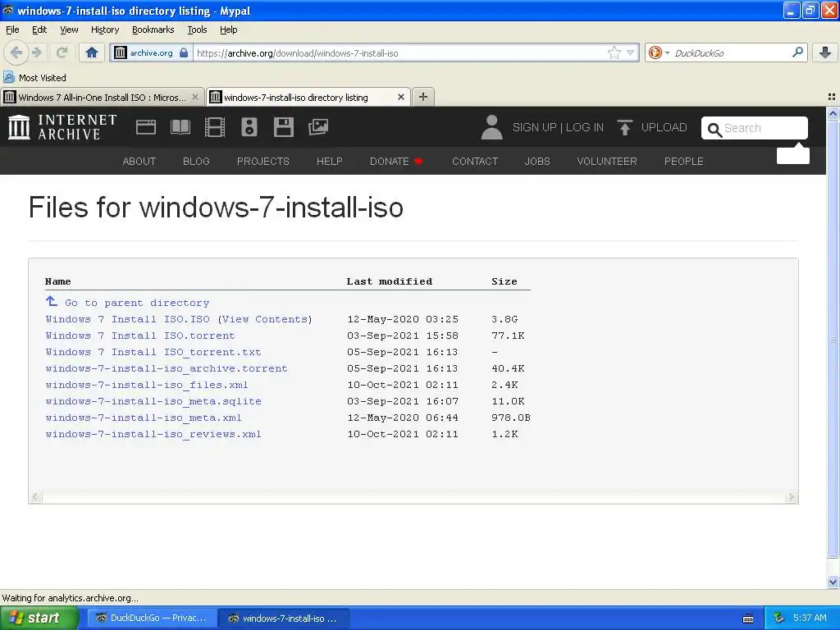Viewport: 840px width, 630px height.
Task: Open Windows 7 Install ISO.torrent link
Action: 140,336
